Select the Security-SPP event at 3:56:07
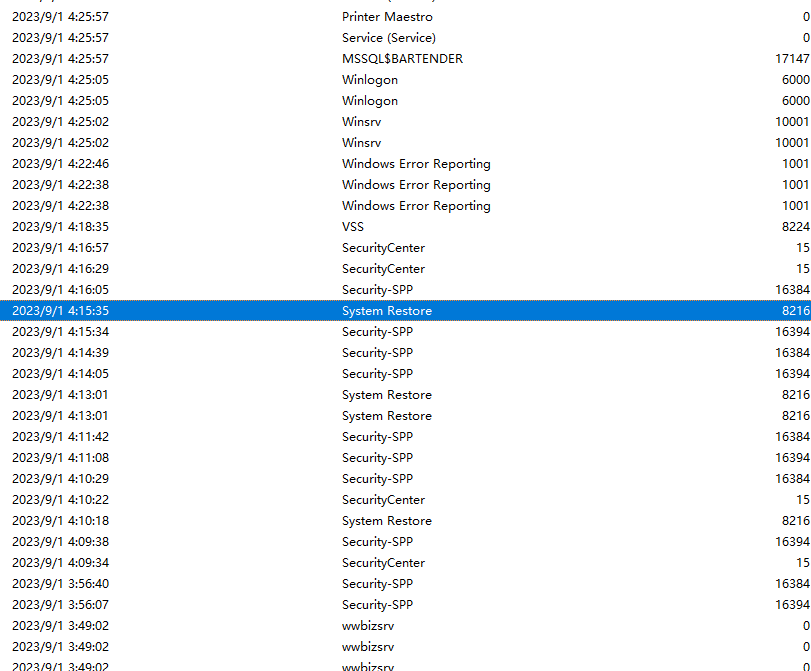The image size is (811, 671). click(406, 605)
